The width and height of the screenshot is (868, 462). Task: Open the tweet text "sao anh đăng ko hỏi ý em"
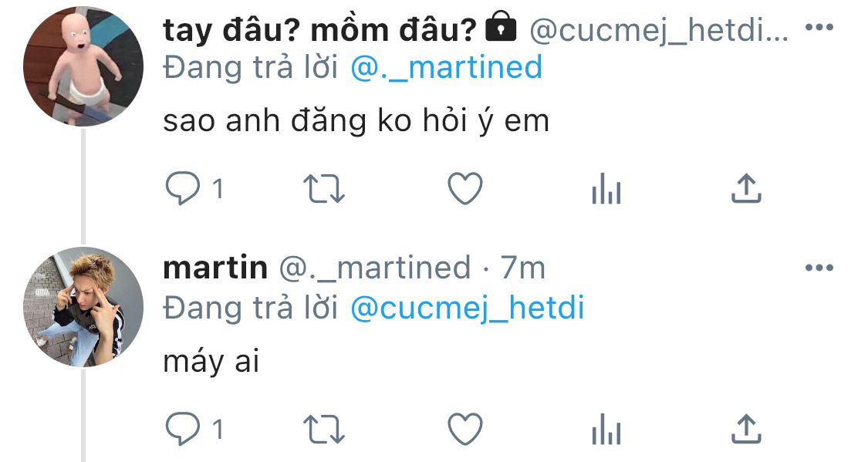[356, 121]
